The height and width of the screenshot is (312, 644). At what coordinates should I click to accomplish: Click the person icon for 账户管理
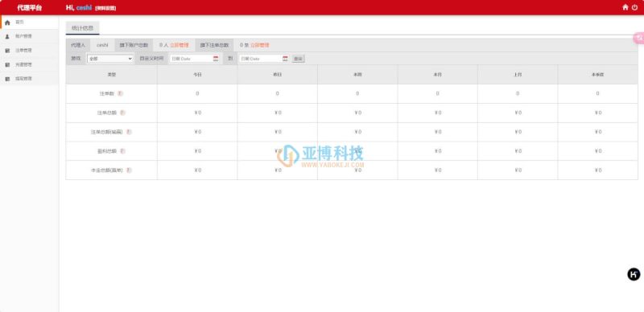[7, 36]
